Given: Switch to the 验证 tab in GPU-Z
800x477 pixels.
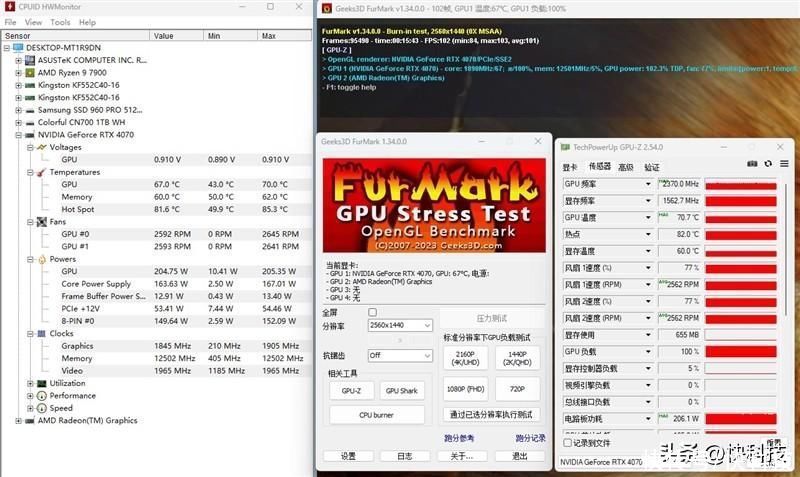Looking at the screenshot, I should [652, 167].
